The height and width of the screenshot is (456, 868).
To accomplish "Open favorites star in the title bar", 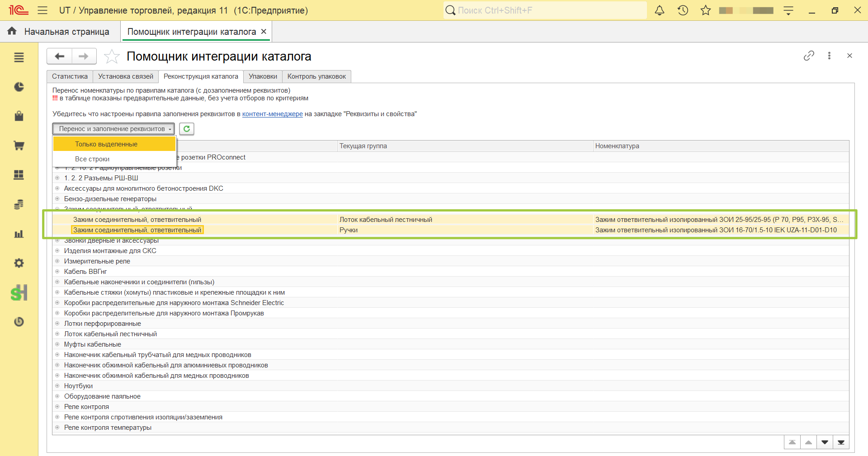I will click(706, 10).
